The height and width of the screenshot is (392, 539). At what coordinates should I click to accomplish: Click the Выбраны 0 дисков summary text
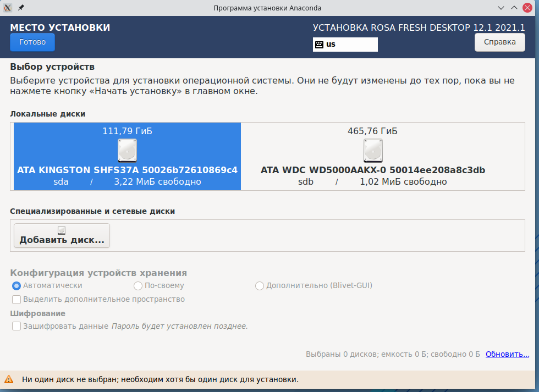(393, 354)
